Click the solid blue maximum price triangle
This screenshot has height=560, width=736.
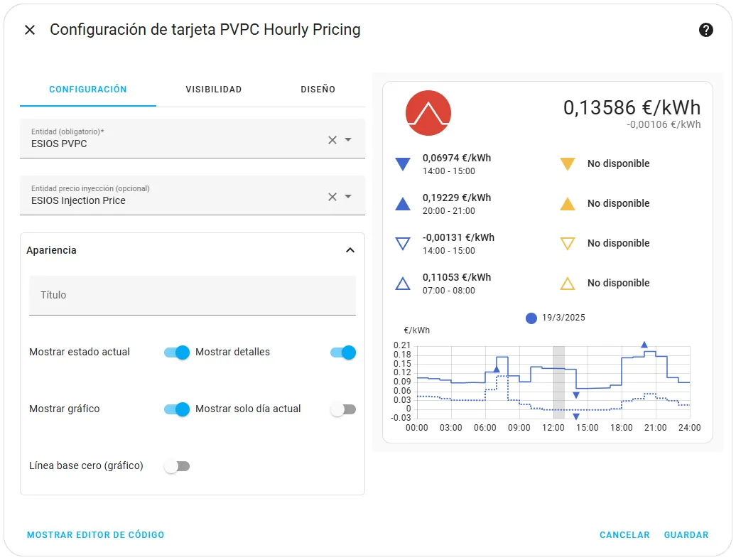403,204
